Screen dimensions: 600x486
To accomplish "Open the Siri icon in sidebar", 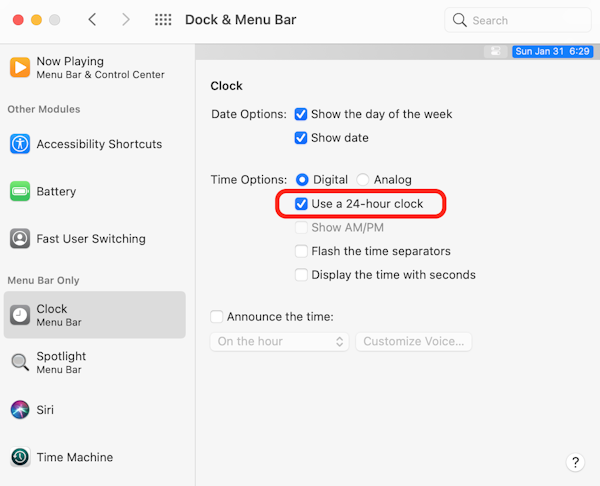I will [x=20, y=410].
